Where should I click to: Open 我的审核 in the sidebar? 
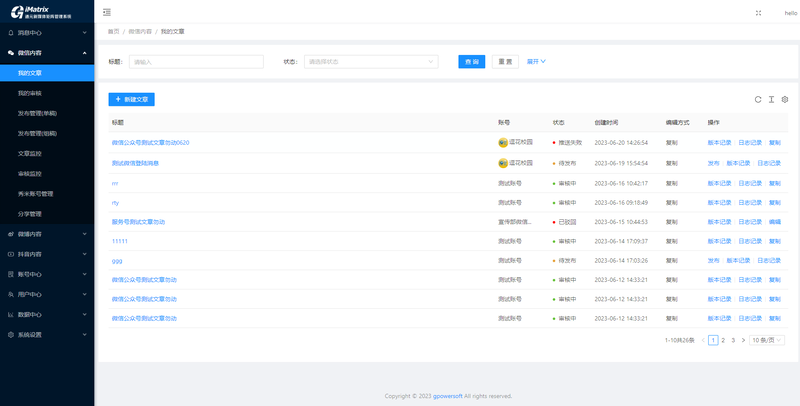31,93
